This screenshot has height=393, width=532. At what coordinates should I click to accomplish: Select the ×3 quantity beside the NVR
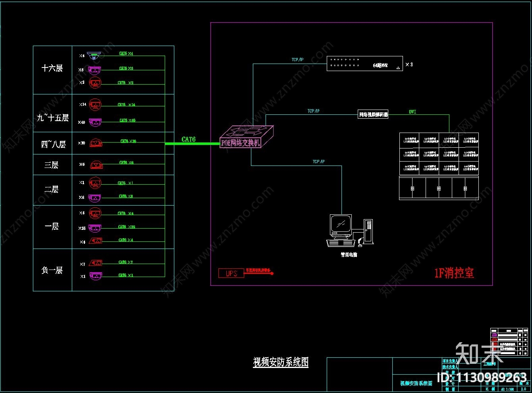[409, 64]
